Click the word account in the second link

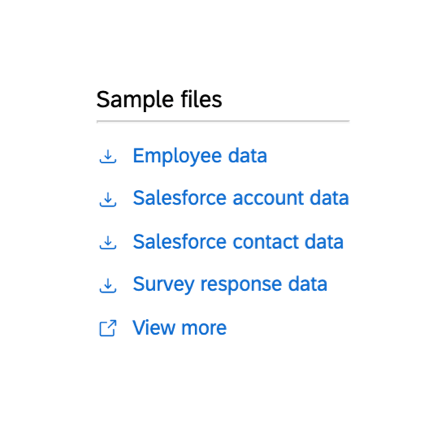(269, 199)
